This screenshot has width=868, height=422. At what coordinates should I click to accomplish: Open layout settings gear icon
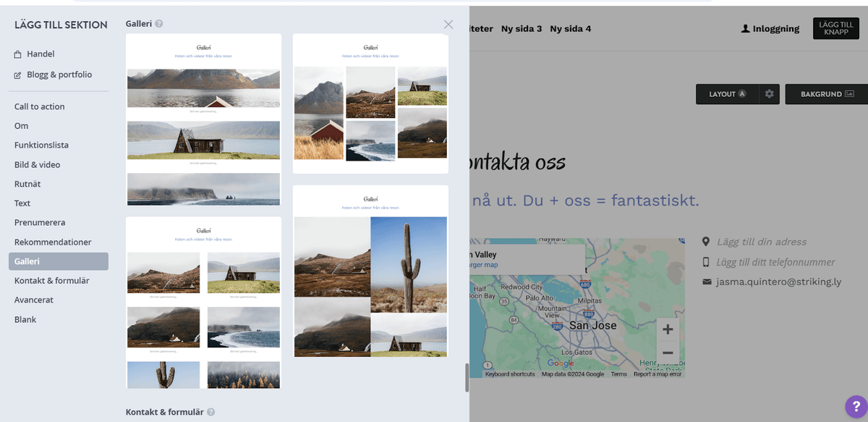[x=769, y=94]
